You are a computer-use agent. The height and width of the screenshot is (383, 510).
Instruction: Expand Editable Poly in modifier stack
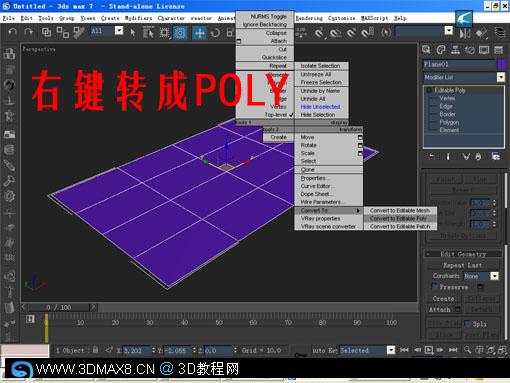point(429,90)
